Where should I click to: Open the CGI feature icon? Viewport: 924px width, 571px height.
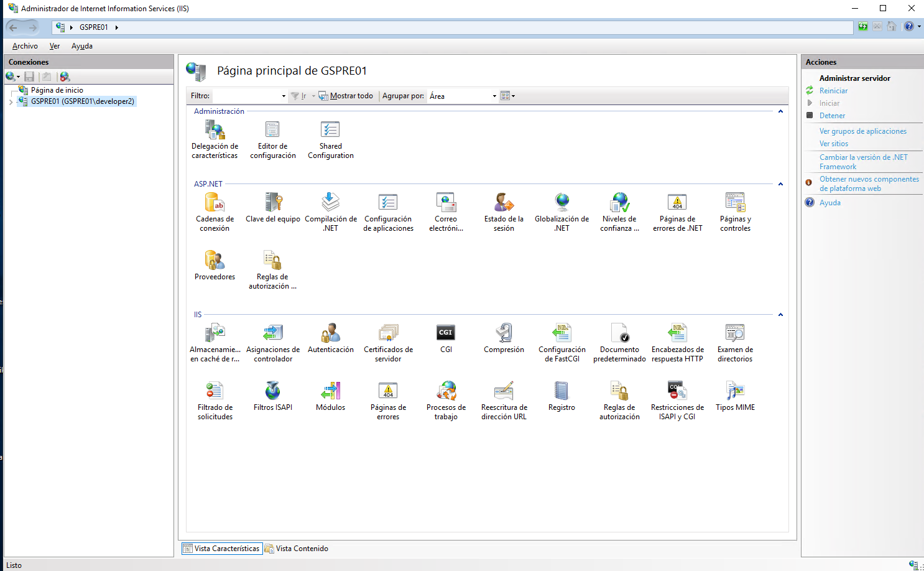pos(446,334)
